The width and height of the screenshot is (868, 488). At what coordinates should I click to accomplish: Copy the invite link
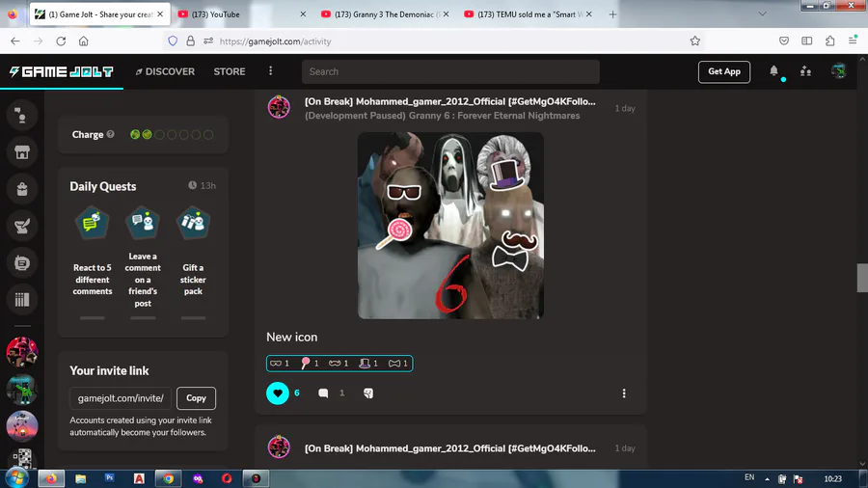[196, 397]
